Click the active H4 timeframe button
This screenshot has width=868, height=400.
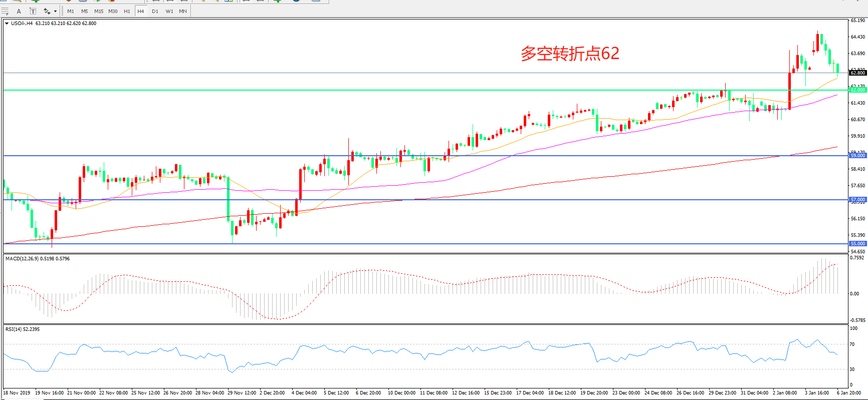[141, 11]
